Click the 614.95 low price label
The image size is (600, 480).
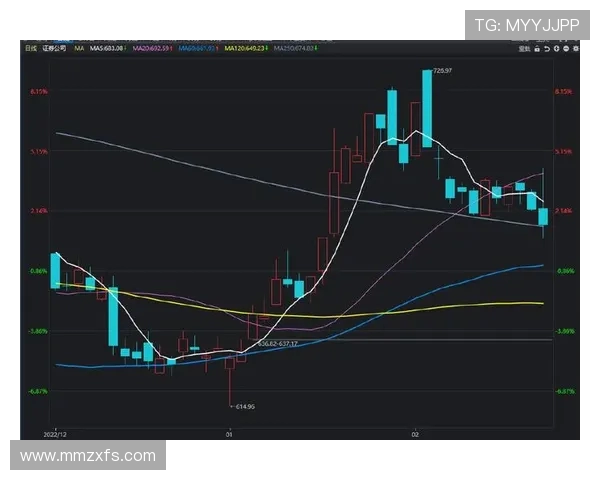245,407
